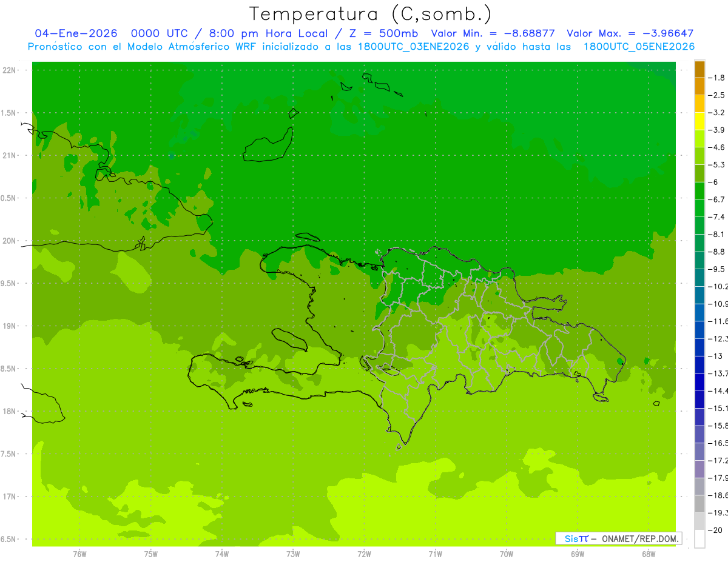Click the '70W' longitude label
The height and width of the screenshot is (562, 728).
point(507,554)
